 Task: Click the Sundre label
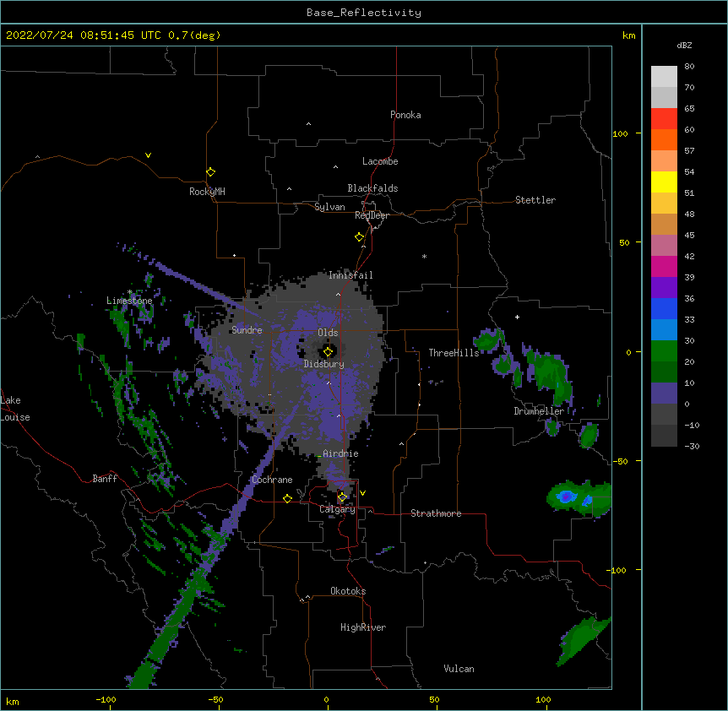(247, 330)
